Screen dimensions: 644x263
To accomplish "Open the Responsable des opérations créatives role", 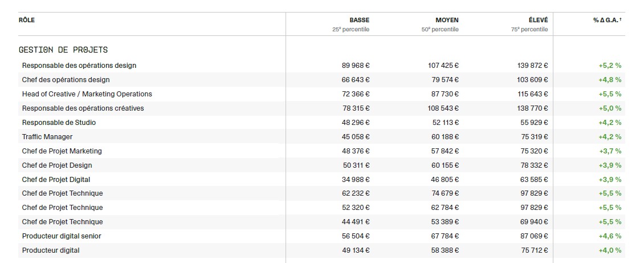I will [x=83, y=108].
